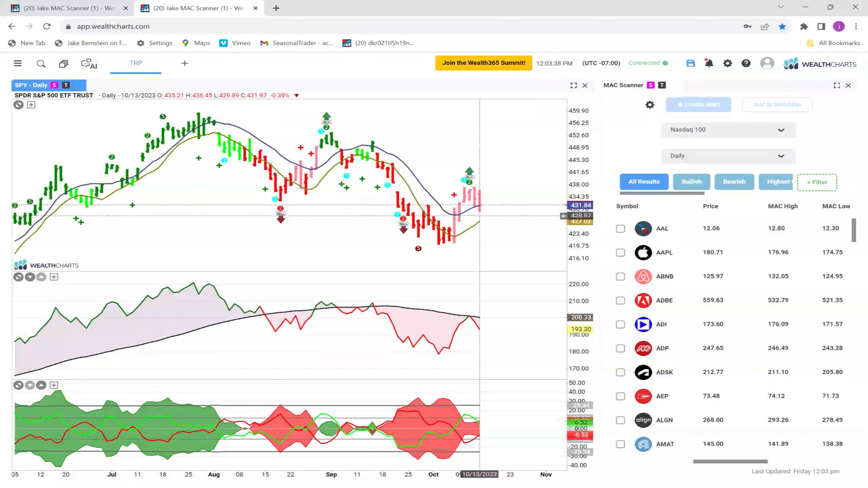Hide indicators on the second pane
This screenshot has height=488, width=868.
point(18,277)
